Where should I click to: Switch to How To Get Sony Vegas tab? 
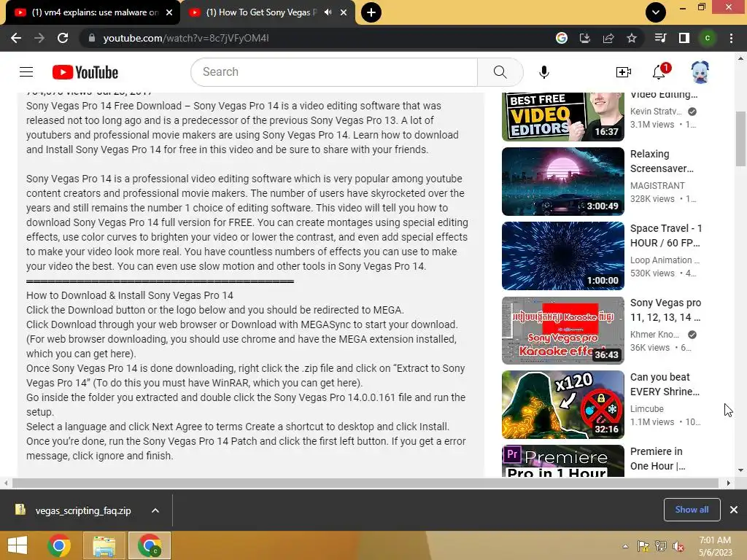click(268, 12)
